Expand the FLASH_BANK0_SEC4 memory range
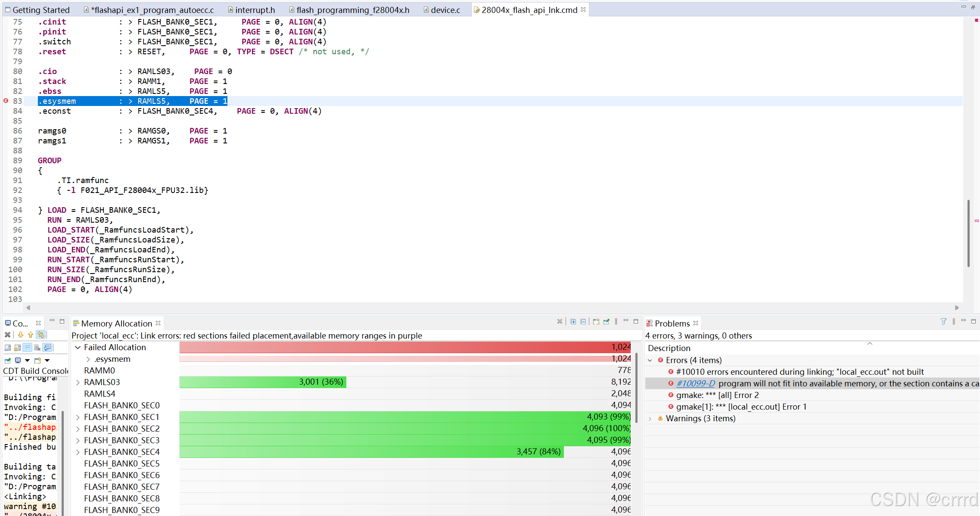The image size is (980, 516). pos(78,452)
